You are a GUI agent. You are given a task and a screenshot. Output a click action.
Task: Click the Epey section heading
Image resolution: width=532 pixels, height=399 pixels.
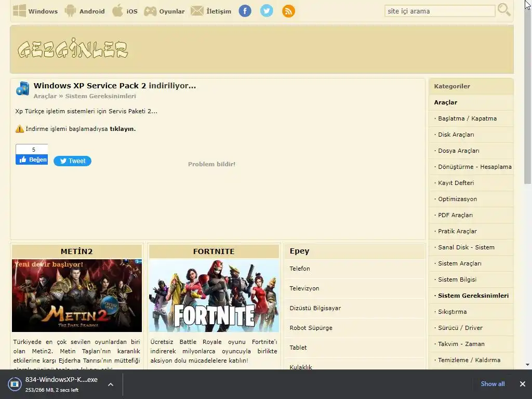click(299, 251)
